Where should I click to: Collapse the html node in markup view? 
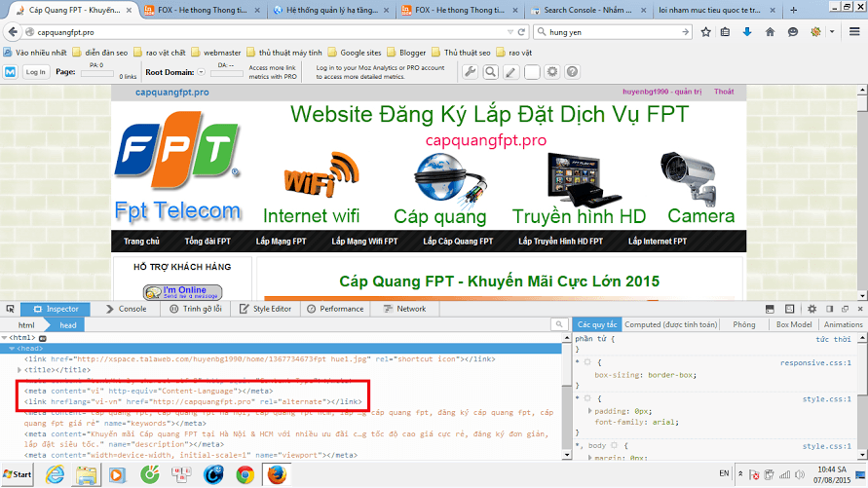point(5,337)
